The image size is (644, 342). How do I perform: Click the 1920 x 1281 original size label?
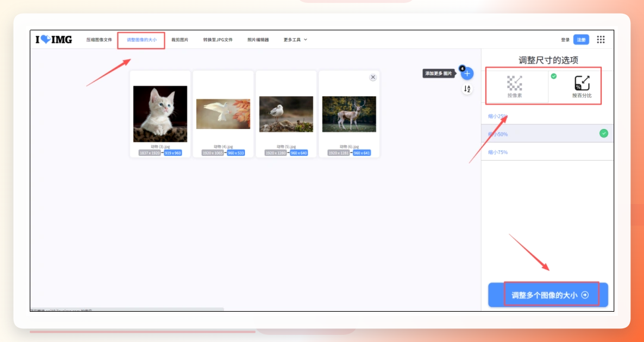pyautogui.click(x=338, y=153)
